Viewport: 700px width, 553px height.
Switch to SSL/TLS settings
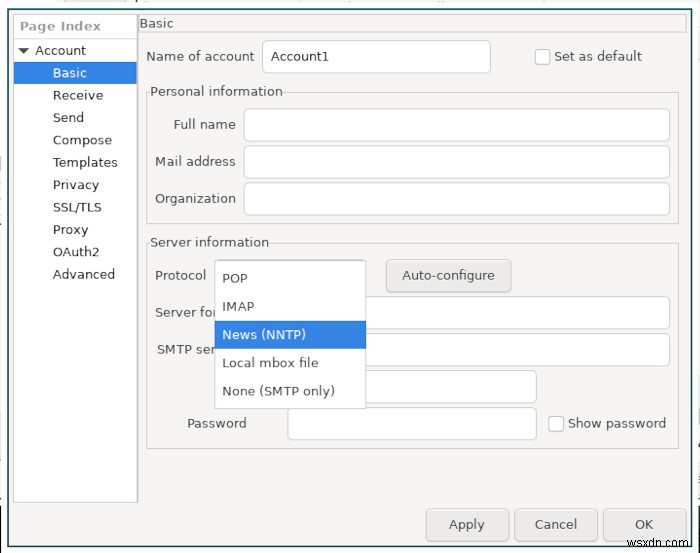coord(77,207)
